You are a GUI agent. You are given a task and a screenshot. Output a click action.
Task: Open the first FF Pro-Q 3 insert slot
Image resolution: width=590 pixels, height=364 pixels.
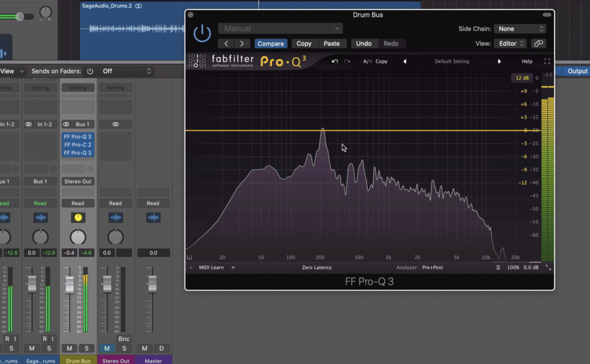tap(78, 136)
